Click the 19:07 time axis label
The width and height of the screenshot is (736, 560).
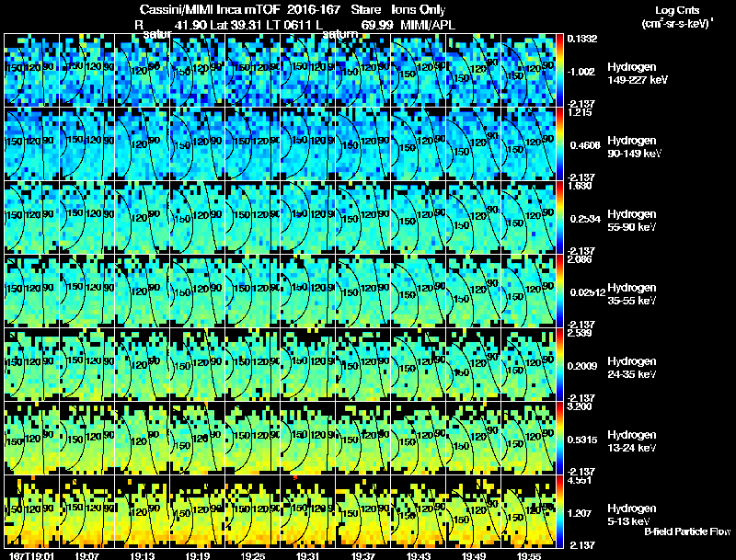(x=86, y=555)
